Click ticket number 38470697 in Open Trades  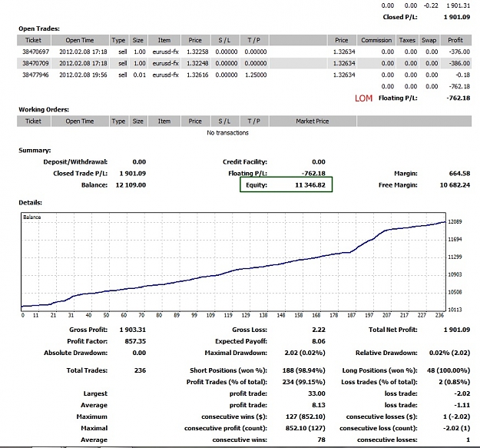coord(35,51)
